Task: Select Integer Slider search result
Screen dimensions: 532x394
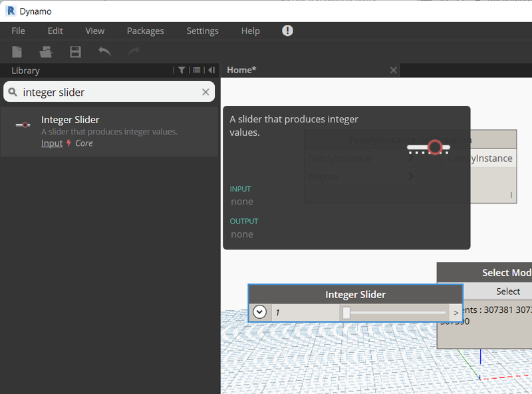Action: (x=109, y=132)
